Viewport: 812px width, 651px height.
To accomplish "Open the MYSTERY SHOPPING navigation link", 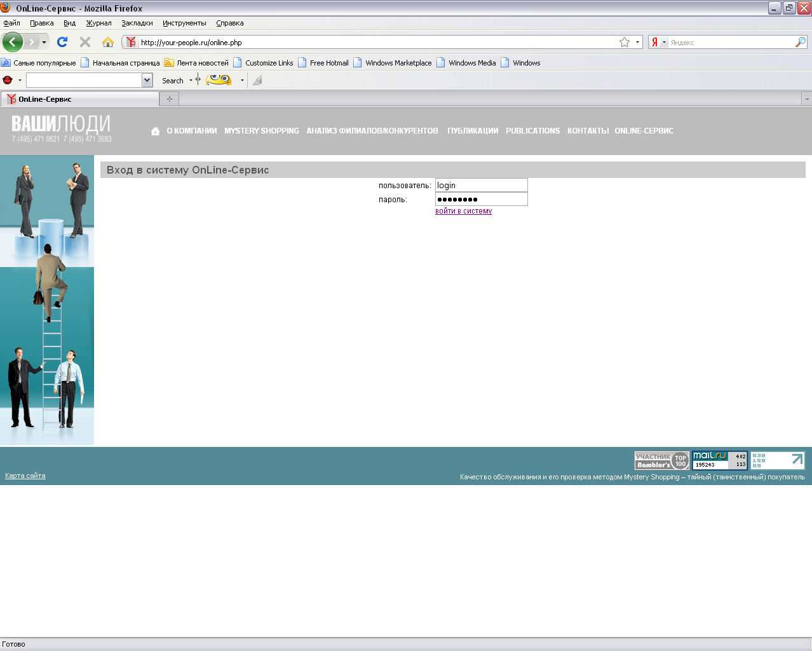I will click(x=261, y=131).
